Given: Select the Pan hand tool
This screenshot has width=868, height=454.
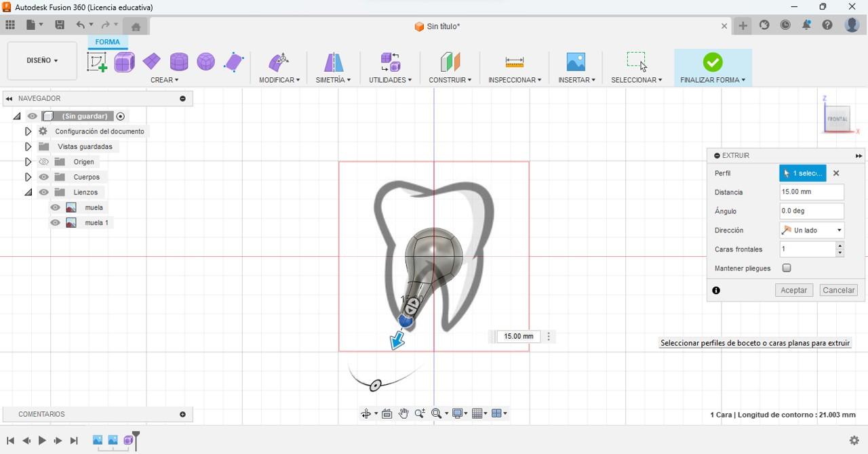Looking at the screenshot, I should click(x=403, y=413).
